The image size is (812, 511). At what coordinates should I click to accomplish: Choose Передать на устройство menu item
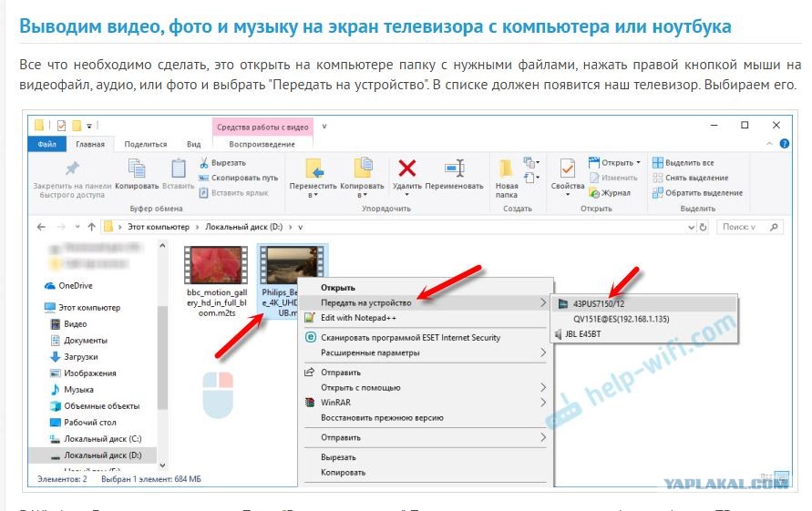[x=425, y=302]
